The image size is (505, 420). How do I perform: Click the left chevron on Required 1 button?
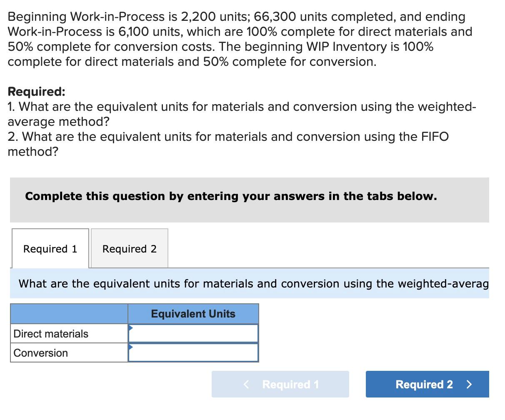pyautogui.click(x=246, y=384)
